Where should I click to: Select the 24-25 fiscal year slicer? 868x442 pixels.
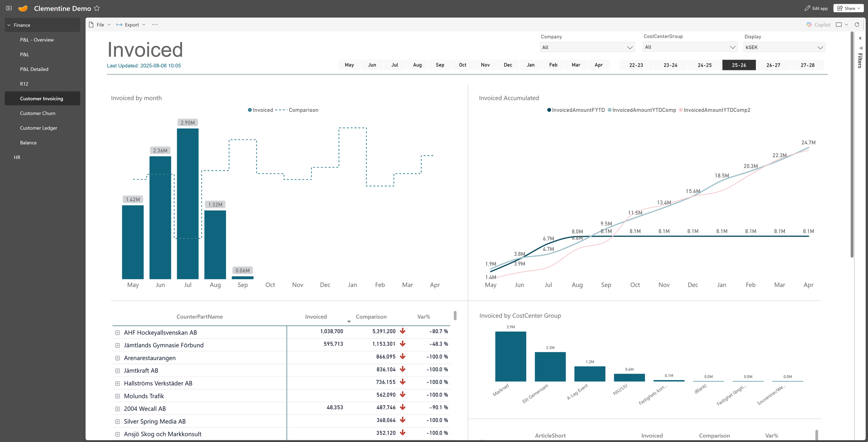click(x=704, y=65)
